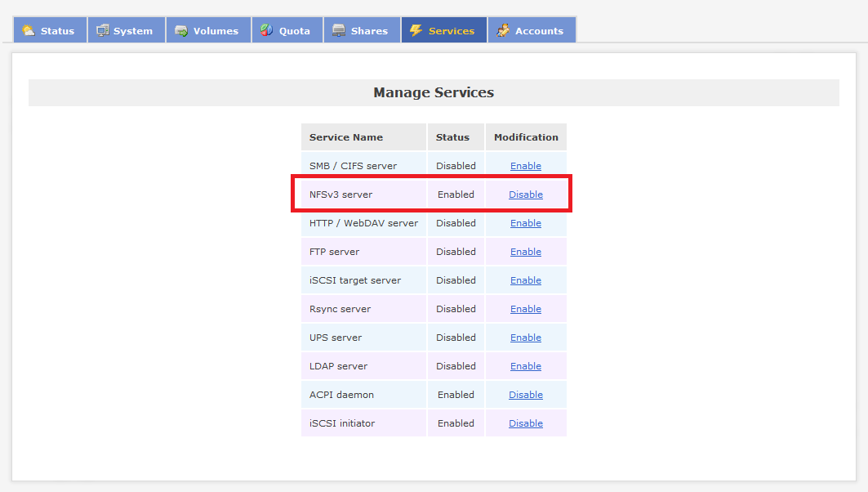
Task: Click the System tab monitor icon
Action: (x=102, y=30)
